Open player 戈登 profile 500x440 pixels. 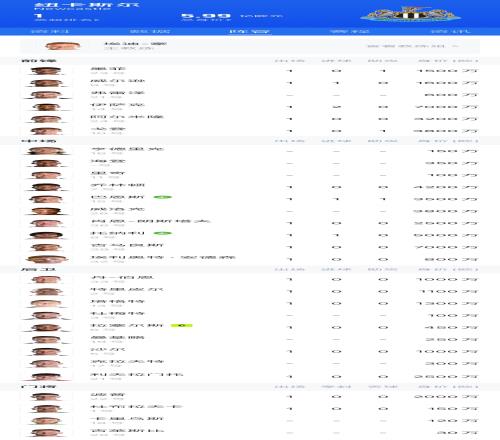click(x=108, y=129)
